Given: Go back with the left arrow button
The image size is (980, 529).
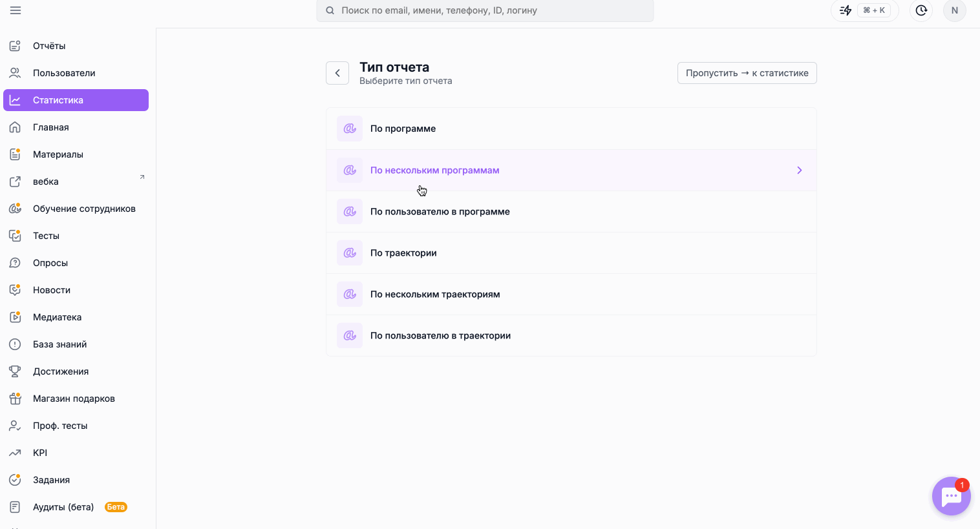Looking at the screenshot, I should tap(337, 73).
